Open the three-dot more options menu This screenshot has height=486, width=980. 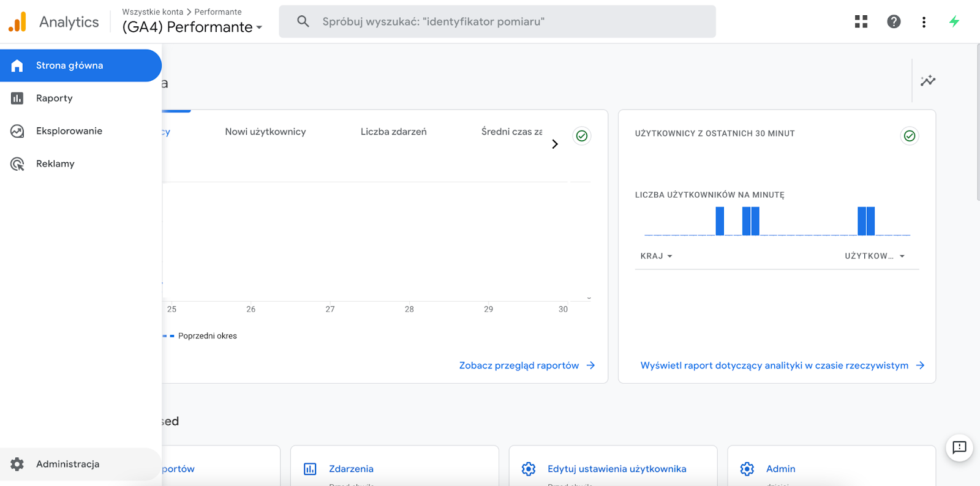(x=924, y=22)
